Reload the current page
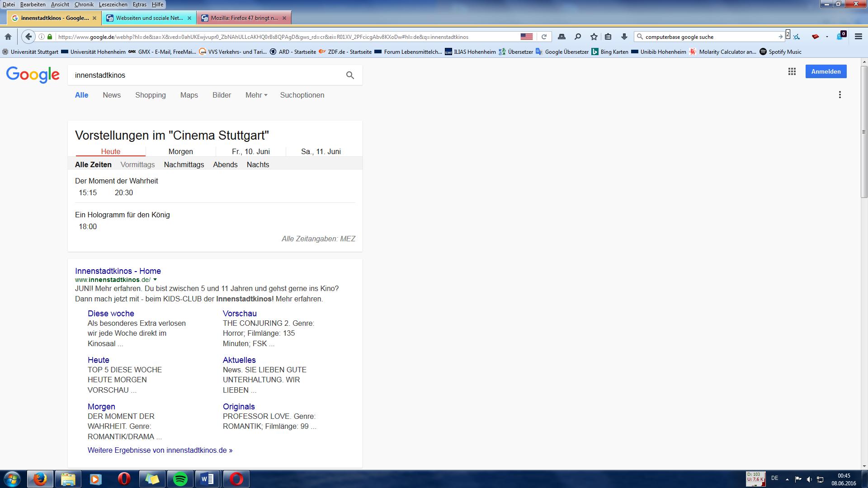The height and width of the screenshot is (488, 868). 544,37
